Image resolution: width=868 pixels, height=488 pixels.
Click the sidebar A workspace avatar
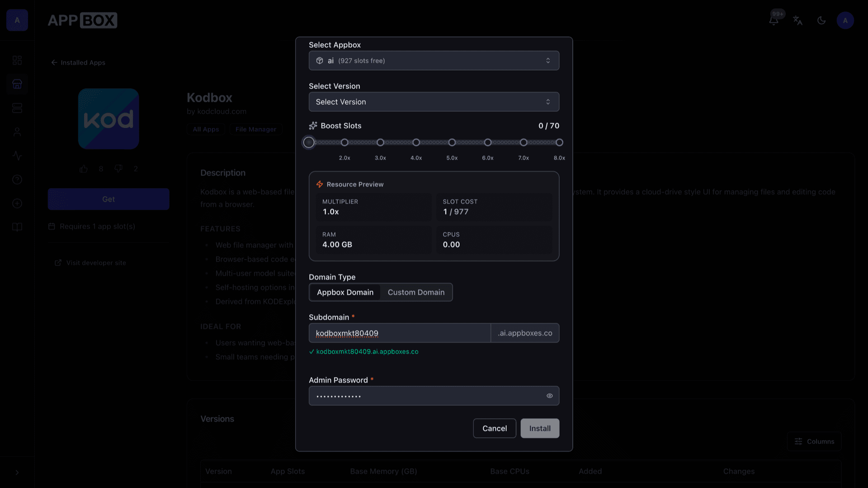(x=17, y=20)
